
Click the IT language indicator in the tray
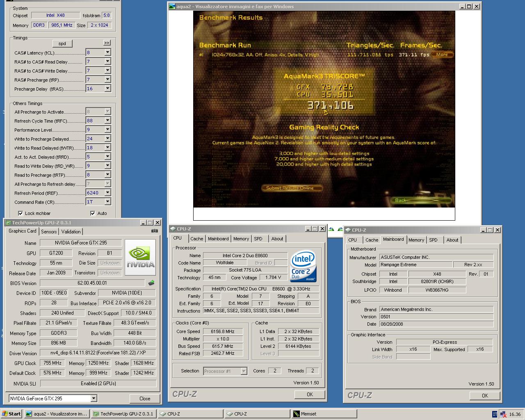tap(495, 414)
